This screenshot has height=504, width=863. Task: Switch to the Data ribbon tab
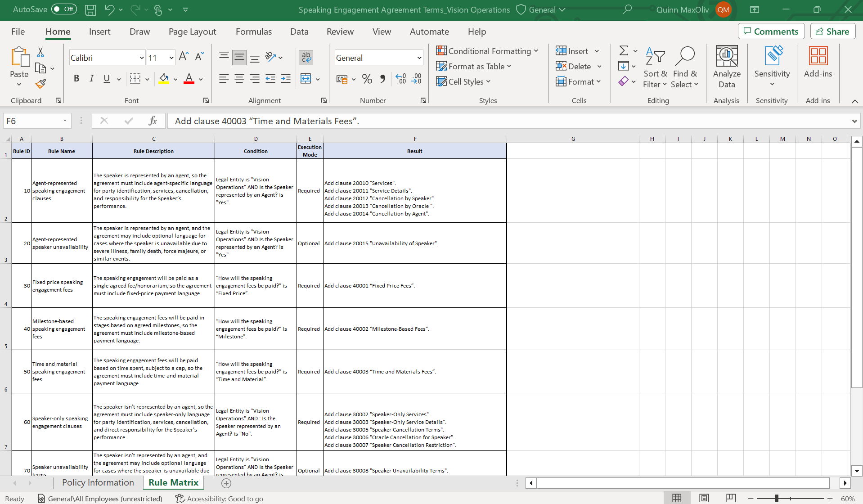pyautogui.click(x=299, y=31)
